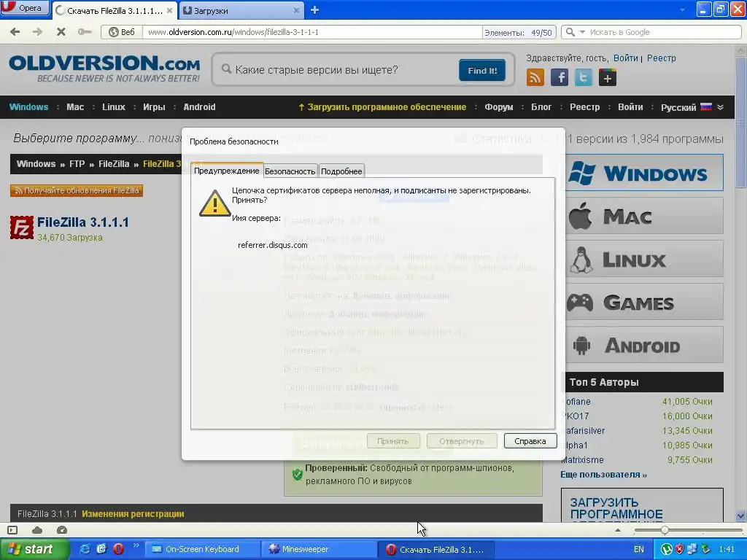Click the Windows logo category banner
Image resolution: width=747 pixels, height=560 pixels.
pos(643,172)
